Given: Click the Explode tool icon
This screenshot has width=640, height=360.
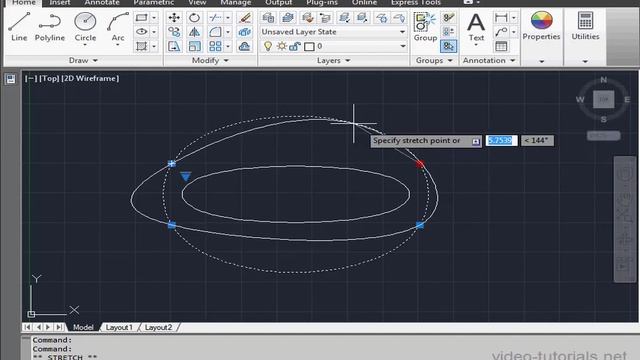Looking at the screenshot, I should tap(244, 32).
